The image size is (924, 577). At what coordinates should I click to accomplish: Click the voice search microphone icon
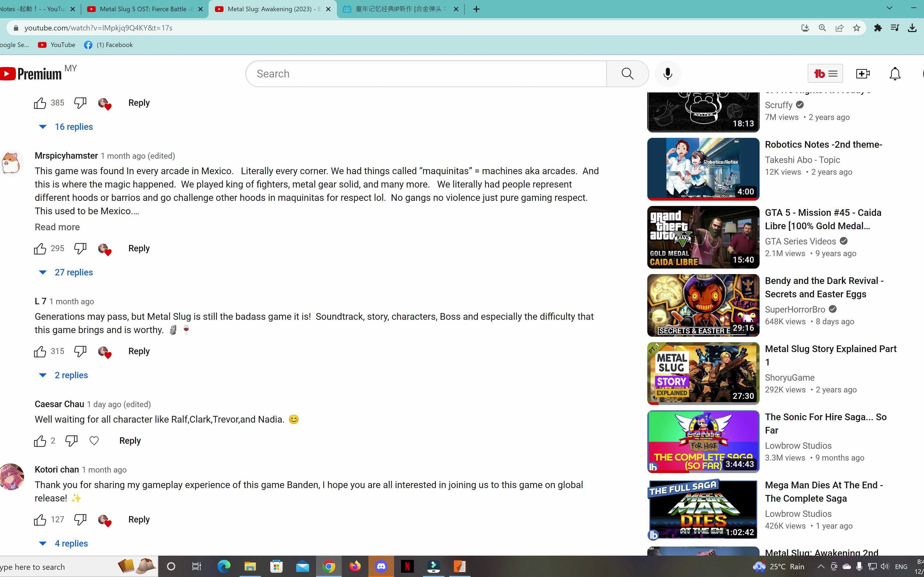[667, 74]
